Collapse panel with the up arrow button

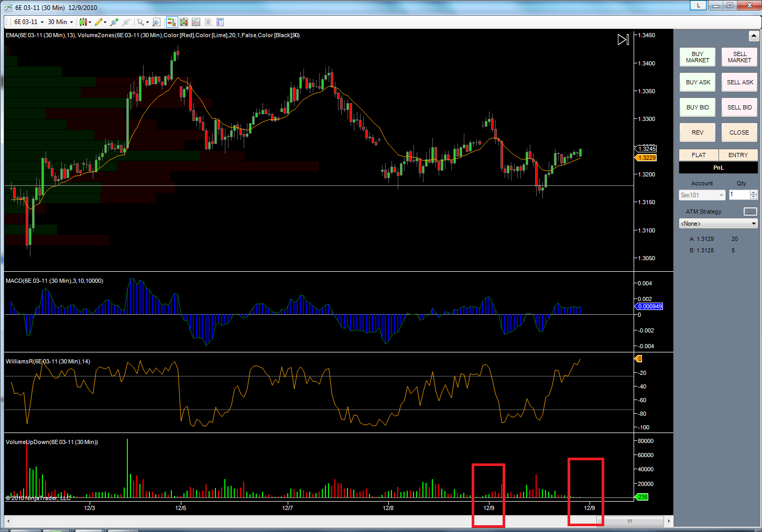[754, 36]
